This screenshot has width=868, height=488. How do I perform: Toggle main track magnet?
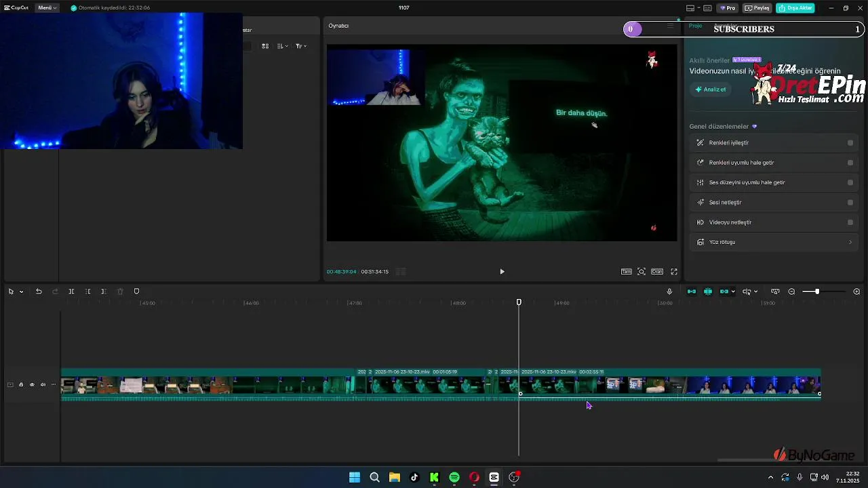pyautogui.click(x=692, y=291)
